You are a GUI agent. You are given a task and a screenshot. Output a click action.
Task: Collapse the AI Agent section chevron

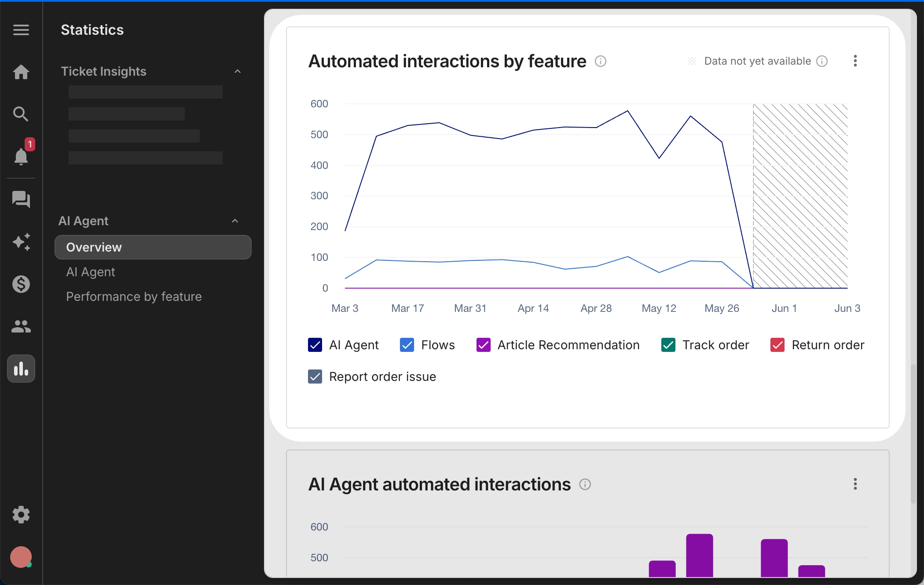click(x=235, y=221)
